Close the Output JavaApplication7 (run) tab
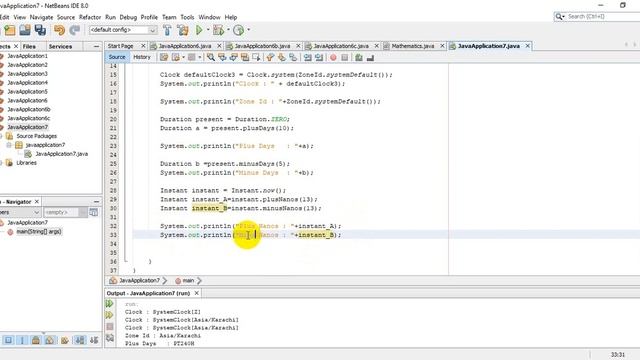Image resolution: width=640 pixels, height=360 pixels. coord(196,293)
